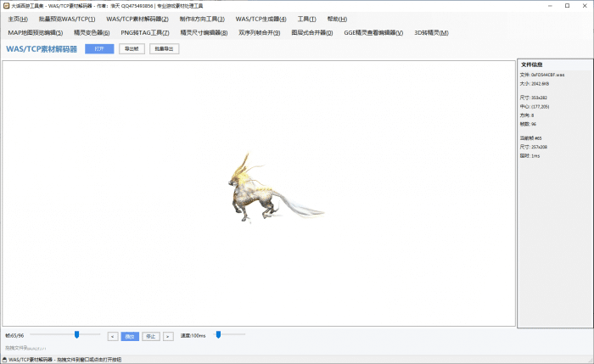Open MAP地图预览编辑(5) tool
594x364 pixels.
click(35, 32)
